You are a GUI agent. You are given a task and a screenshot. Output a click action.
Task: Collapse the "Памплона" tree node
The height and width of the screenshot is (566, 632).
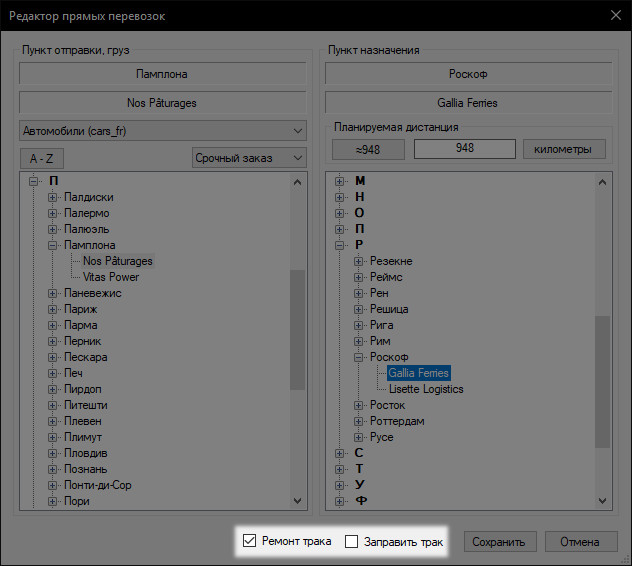(x=52, y=245)
